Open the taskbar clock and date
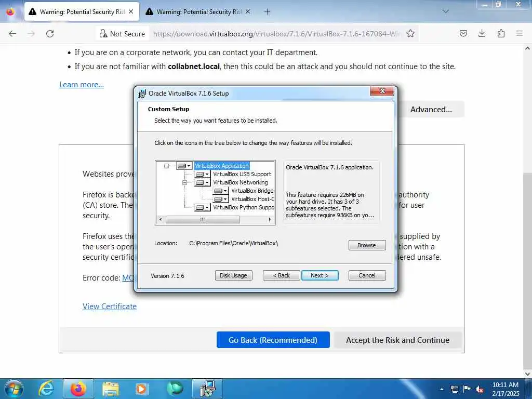Screen dimensions: 532x399 coord(506,389)
